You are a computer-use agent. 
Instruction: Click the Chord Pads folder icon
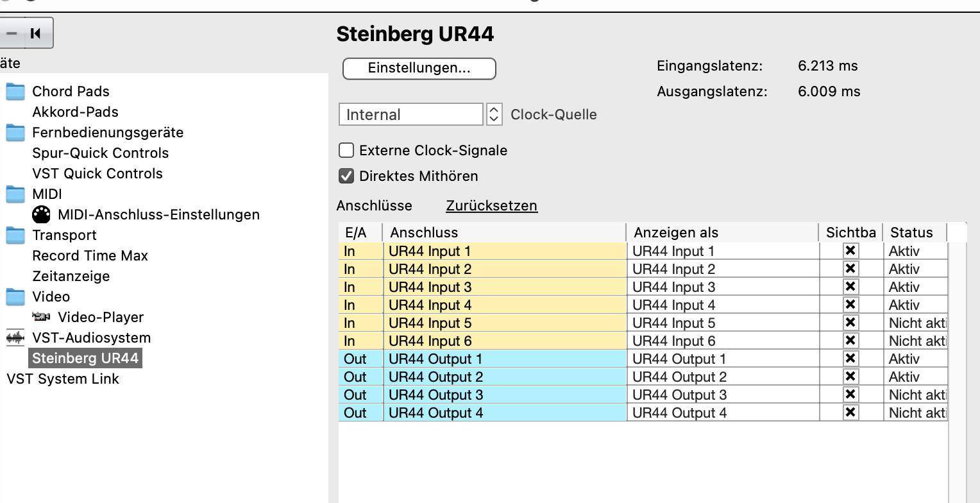click(x=15, y=92)
